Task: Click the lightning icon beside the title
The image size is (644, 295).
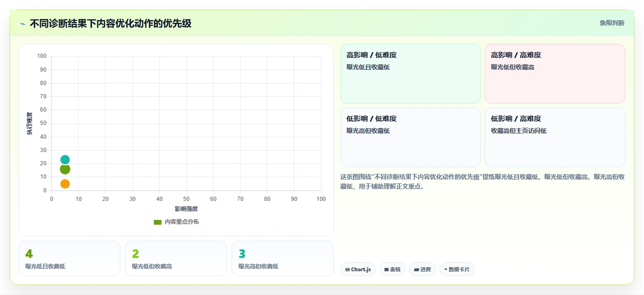Action: [22, 24]
